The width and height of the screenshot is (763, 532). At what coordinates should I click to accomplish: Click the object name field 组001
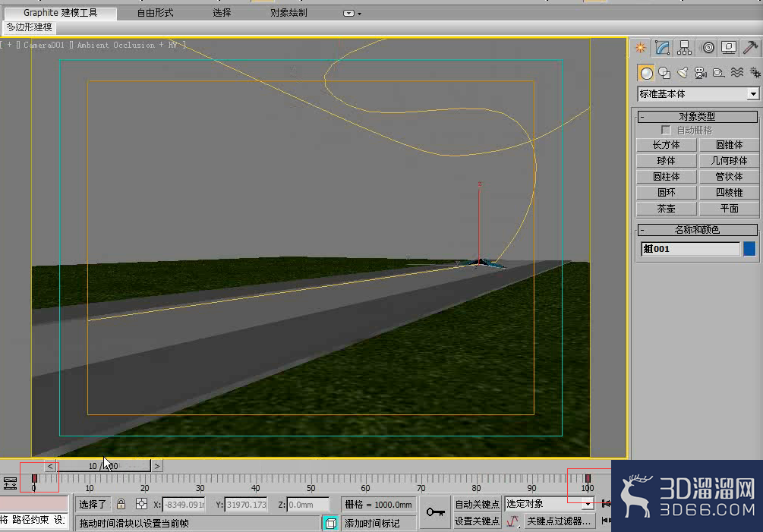click(x=691, y=249)
